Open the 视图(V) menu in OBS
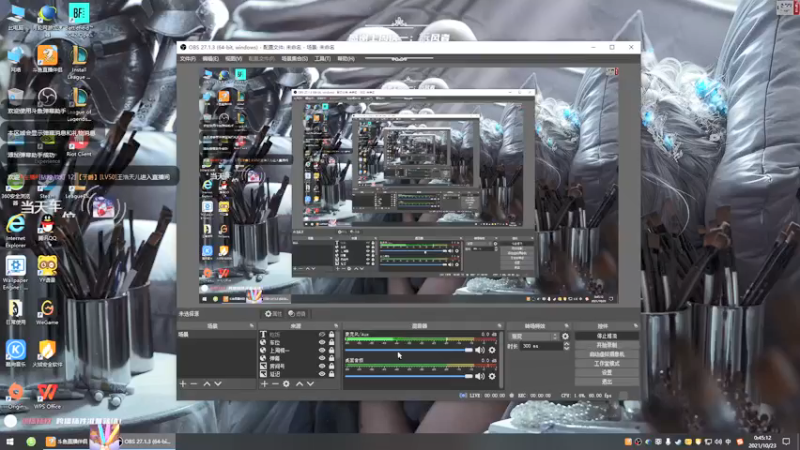 tap(233, 59)
